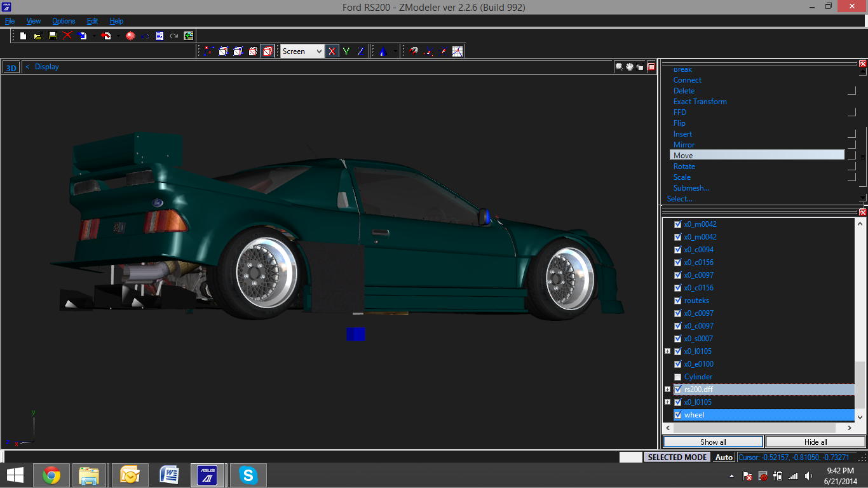Screen dimensions: 868x488
Task: Uncheck the x0_s0007 visibility checkbox
Action: coord(677,339)
